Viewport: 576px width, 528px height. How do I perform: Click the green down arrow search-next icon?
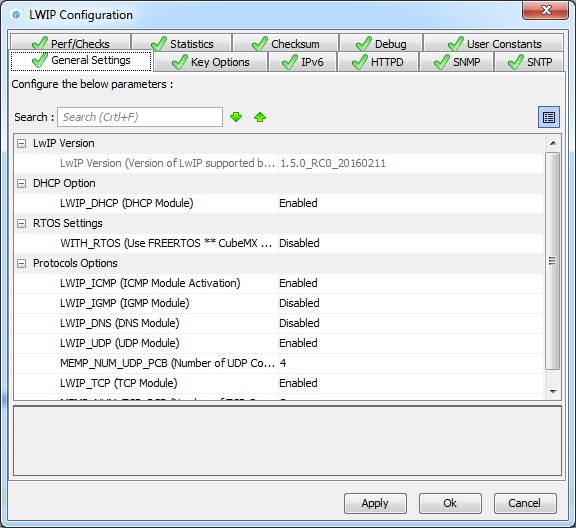pos(236,117)
